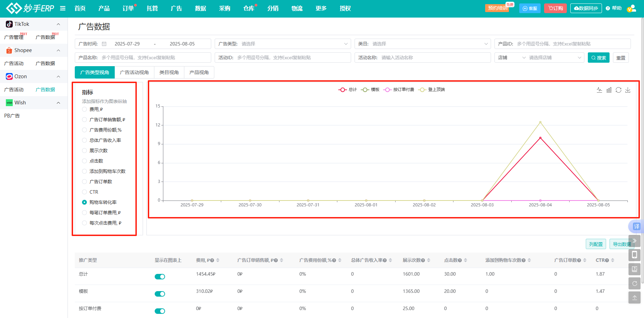Viewport: 644px width, 318px height.
Task: Click the back-to-top arrow icon
Action: click(634, 298)
